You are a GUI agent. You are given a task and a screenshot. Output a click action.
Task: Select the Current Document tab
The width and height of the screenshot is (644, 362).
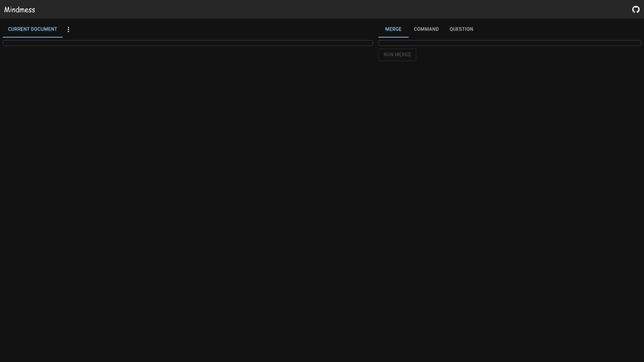pyautogui.click(x=33, y=29)
